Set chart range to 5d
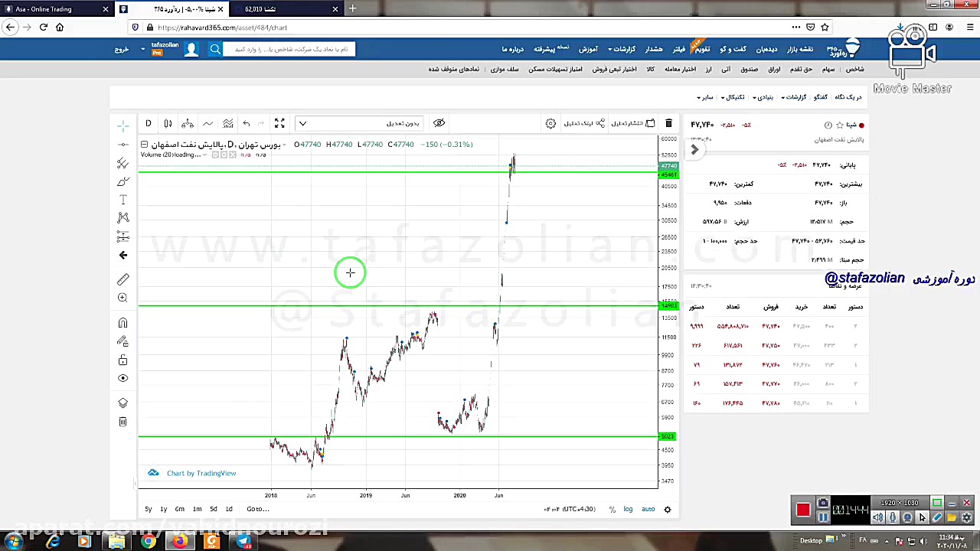The width and height of the screenshot is (980, 551). click(214, 509)
